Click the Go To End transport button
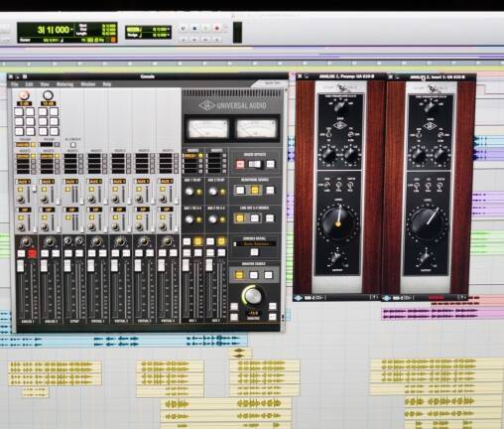Screen dimensions: 504x429 click(x=217, y=40)
